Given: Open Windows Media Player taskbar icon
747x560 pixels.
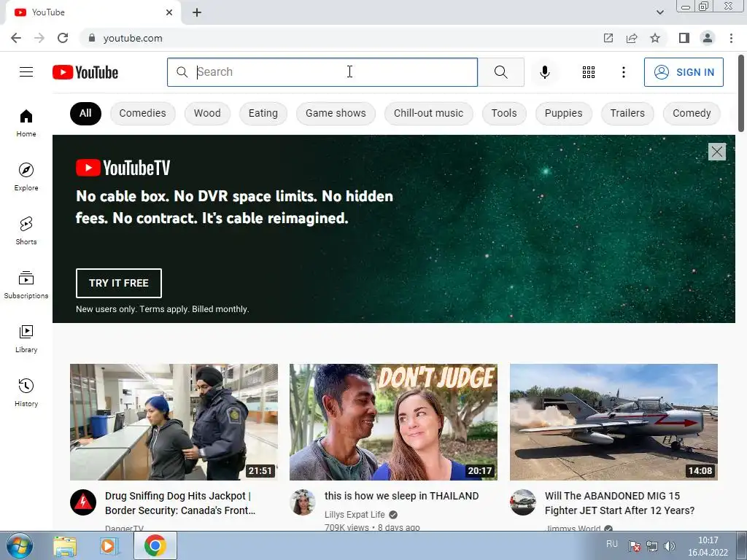Looking at the screenshot, I should [x=109, y=545].
